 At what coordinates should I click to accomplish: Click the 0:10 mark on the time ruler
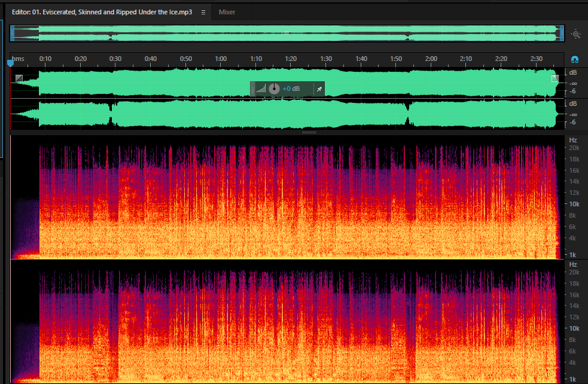[45, 59]
